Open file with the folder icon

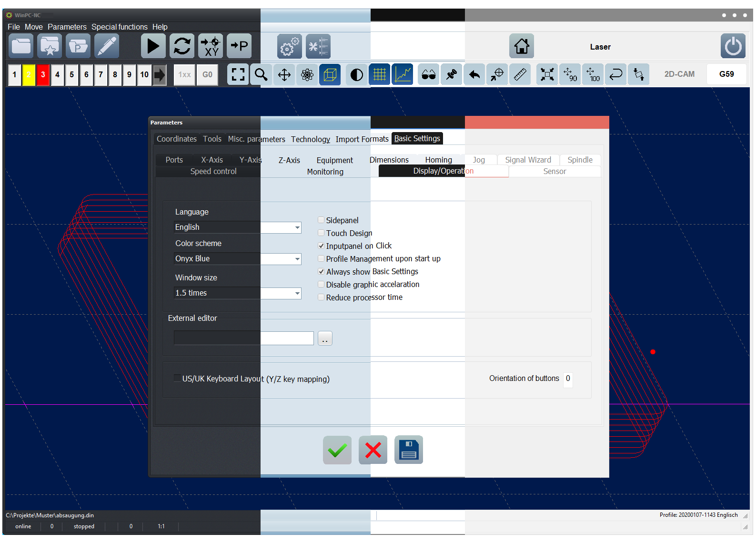coord(21,46)
